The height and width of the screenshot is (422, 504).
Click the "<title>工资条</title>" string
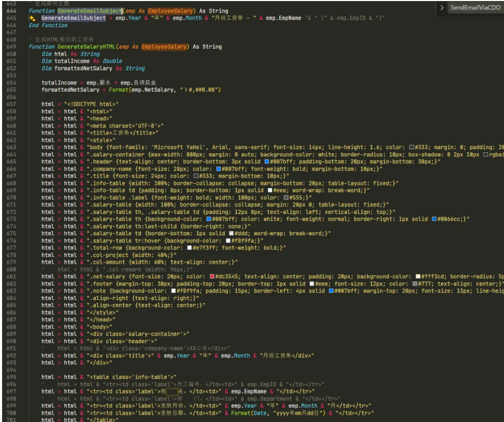coord(122,133)
